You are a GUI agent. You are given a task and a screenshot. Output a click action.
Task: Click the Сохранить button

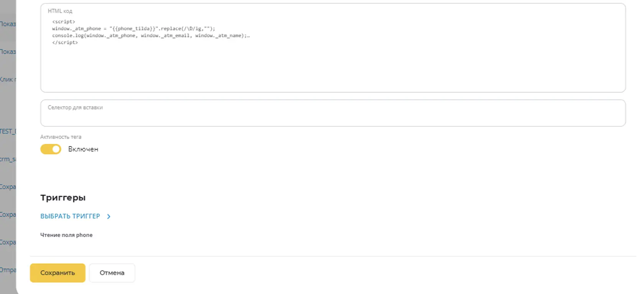point(58,273)
